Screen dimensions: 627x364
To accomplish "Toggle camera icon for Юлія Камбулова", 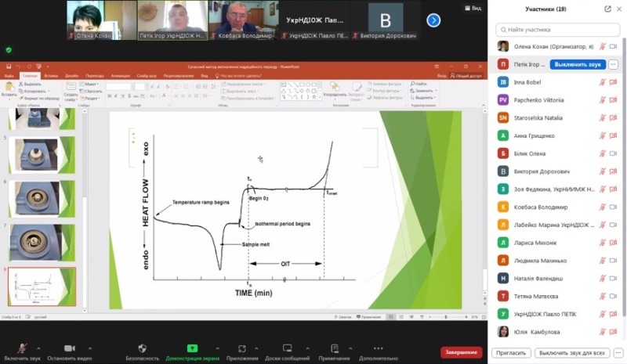I will point(613,332).
